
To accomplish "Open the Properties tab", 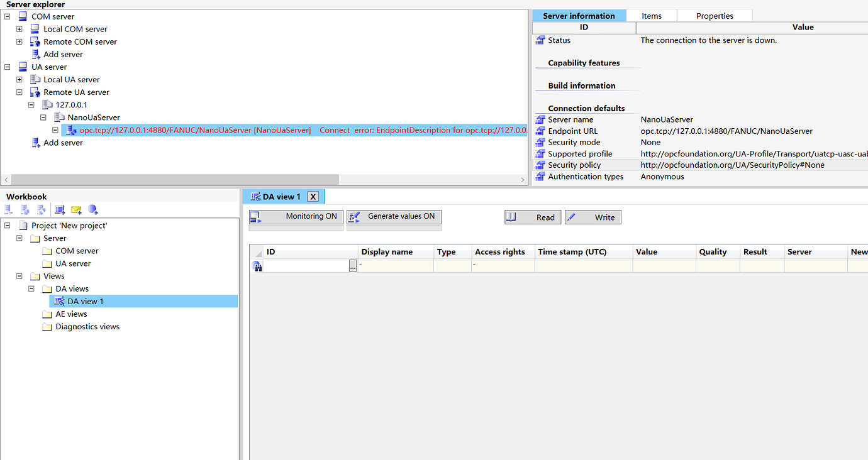I will 714,15.
